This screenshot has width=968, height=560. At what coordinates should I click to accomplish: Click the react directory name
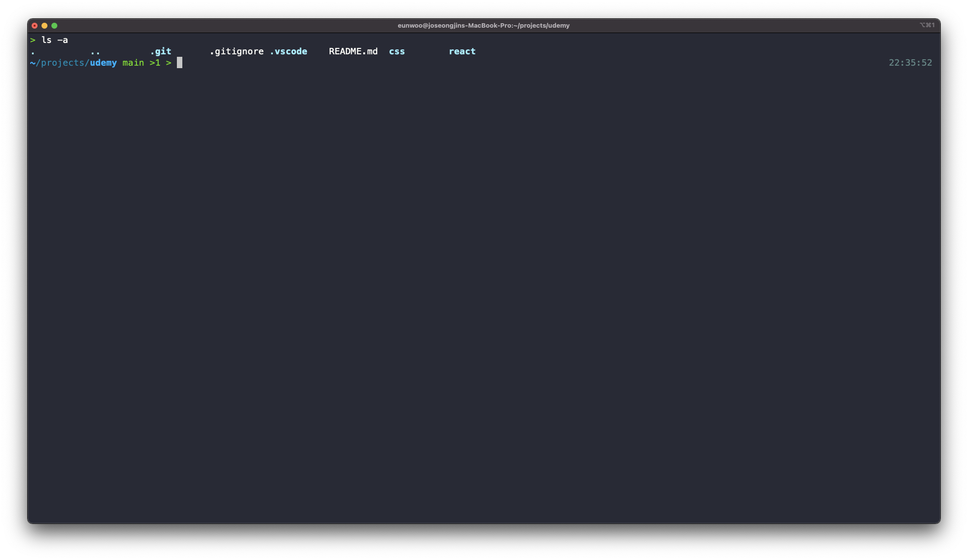(462, 51)
